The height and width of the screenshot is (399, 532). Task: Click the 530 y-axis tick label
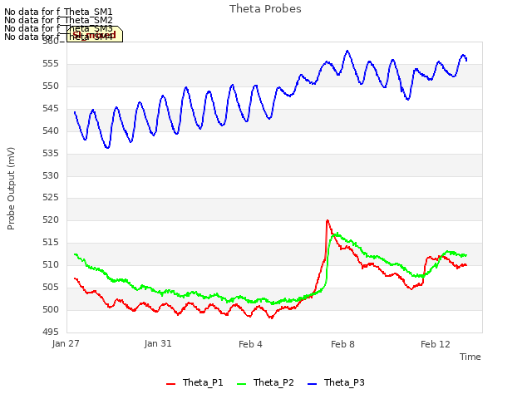[51, 175]
